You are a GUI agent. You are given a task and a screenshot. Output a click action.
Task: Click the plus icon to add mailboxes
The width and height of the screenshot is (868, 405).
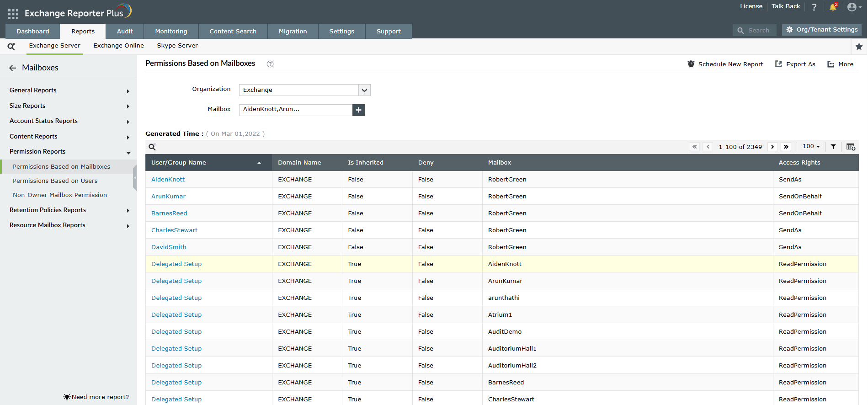pyautogui.click(x=358, y=110)
